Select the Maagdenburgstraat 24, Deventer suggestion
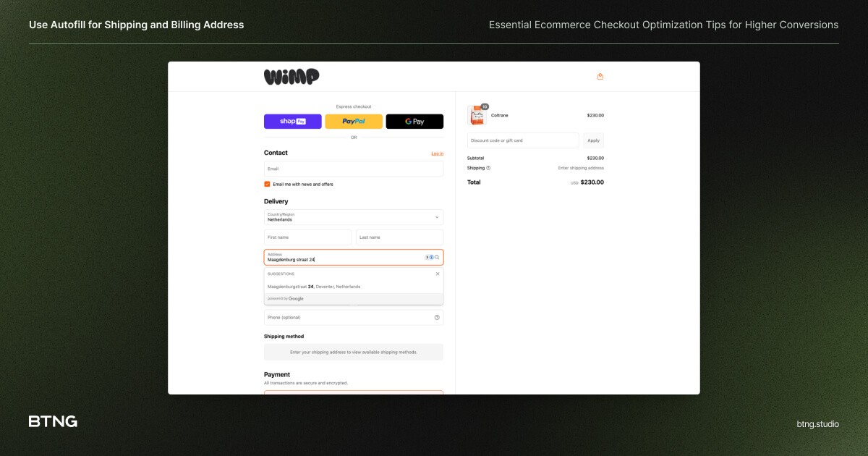This screenshot has width=868, height=456. [x=354, y=287]
